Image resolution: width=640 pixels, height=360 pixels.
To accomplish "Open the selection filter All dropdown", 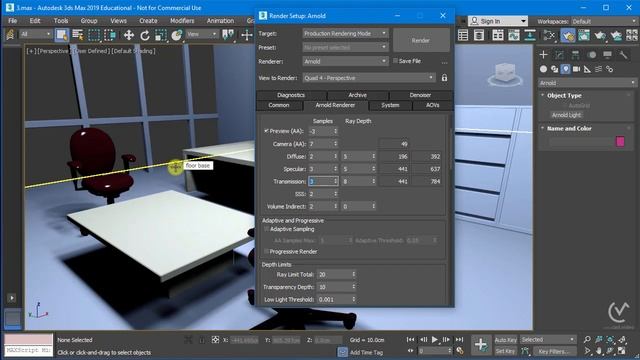I will pos(36,34).
